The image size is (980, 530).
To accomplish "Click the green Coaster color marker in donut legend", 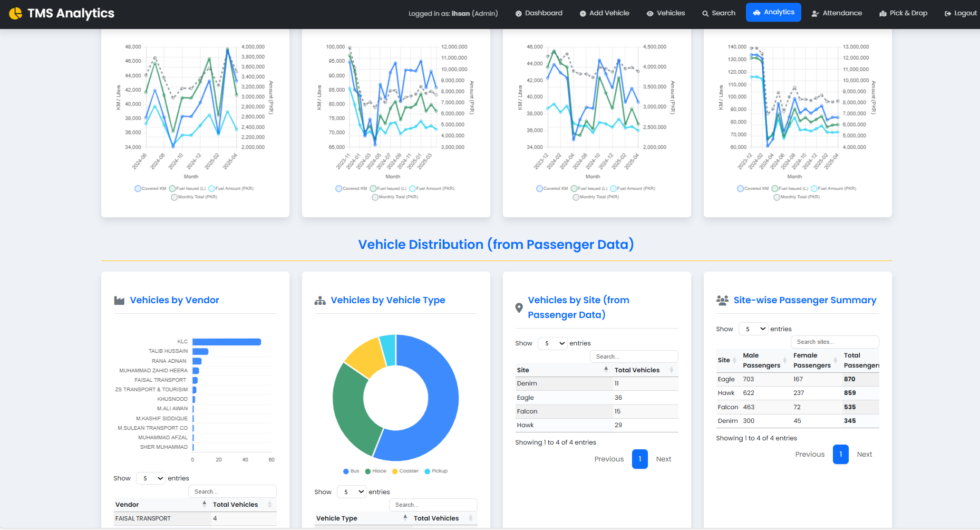I will (394, 471).
